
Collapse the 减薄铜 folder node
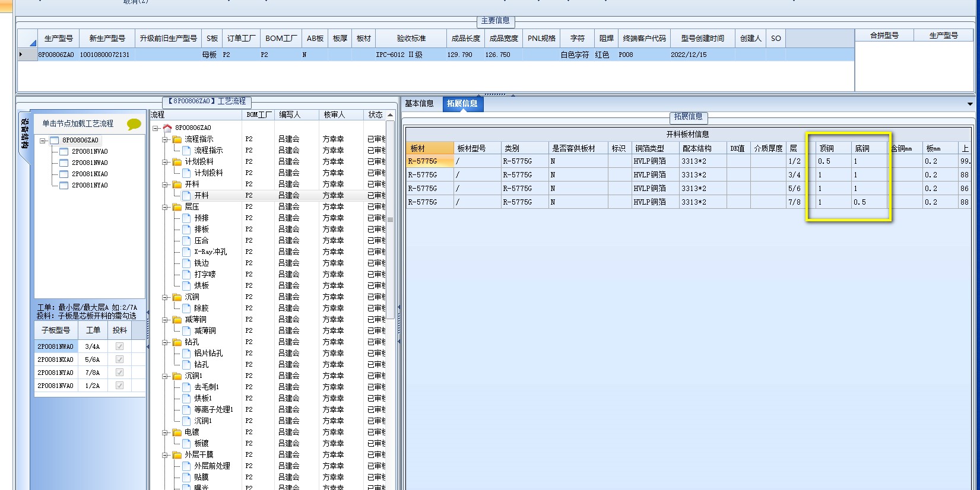coord(165,319)
